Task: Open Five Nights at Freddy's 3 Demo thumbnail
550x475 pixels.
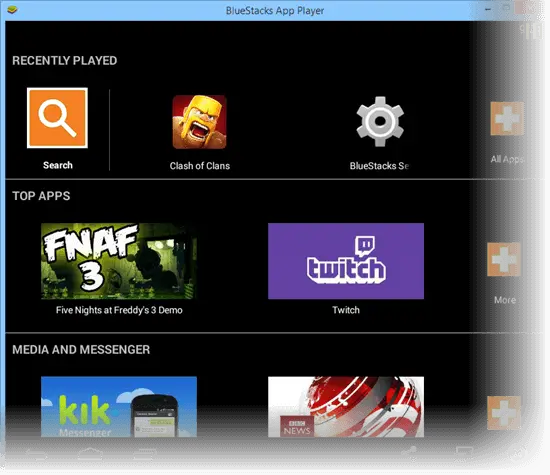Action: click(119, 261)
